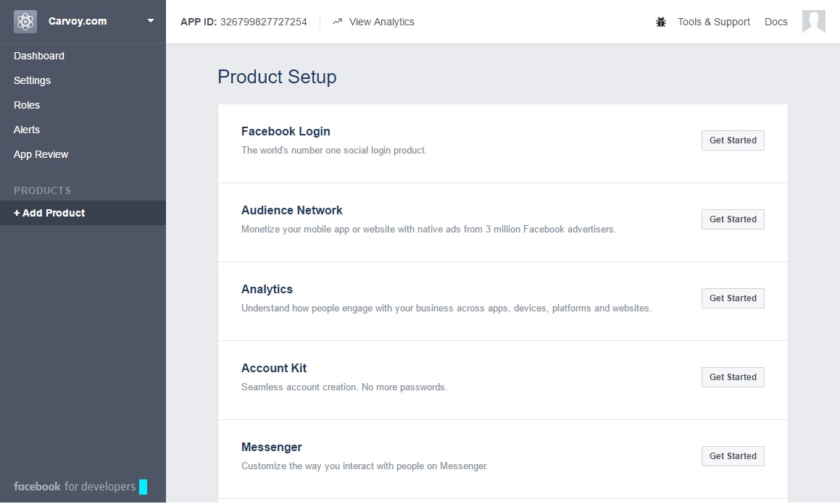Viewport: 840px width, 504px height.
Task: Click the View Analytics trend arrow icon
Action: [x=337, y=22]
